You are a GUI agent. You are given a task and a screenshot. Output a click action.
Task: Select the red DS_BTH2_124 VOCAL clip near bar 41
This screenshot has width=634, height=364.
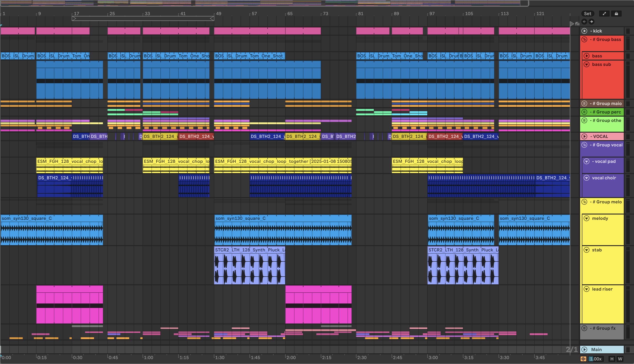[x=196, y=137]
